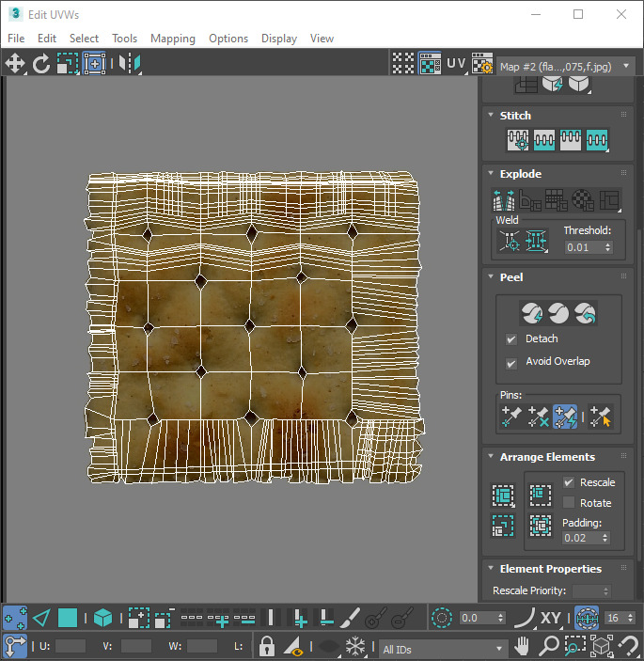This screenshot has width=644, height=661.
Task: Toggle Select by Element cube icon
Action: pyautogui.click(x=102, y=618)
